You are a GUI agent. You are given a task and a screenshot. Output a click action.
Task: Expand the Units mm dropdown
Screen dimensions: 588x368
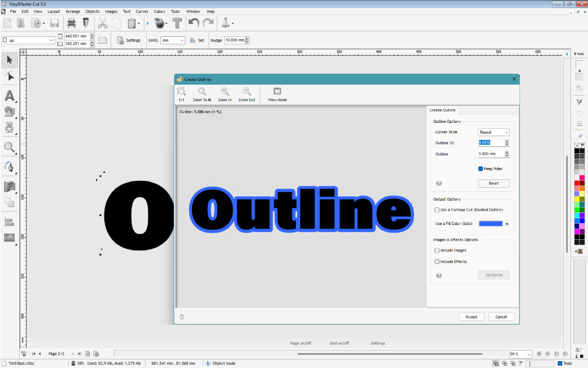(x=173, y=40)
